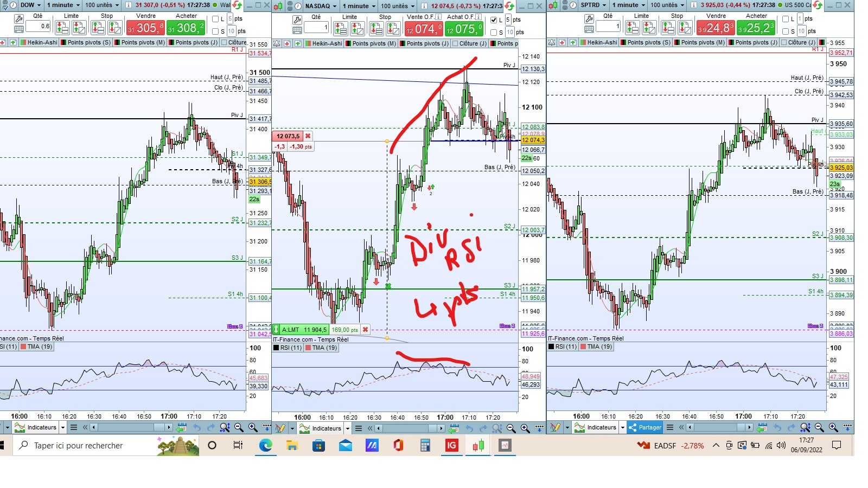Enable the L limit checkbox on SPTRD chart
The width and height of the screenshot is (868, 488).
coord(786,19)
